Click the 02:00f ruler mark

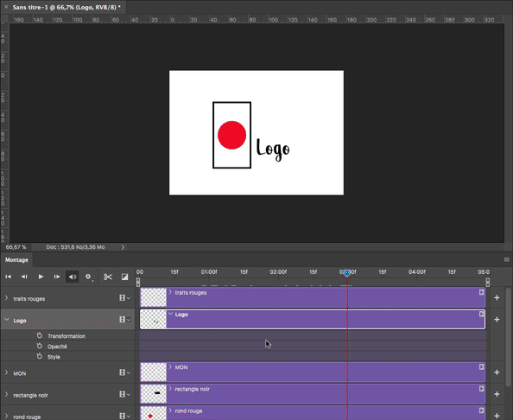(x=278, y=271)
